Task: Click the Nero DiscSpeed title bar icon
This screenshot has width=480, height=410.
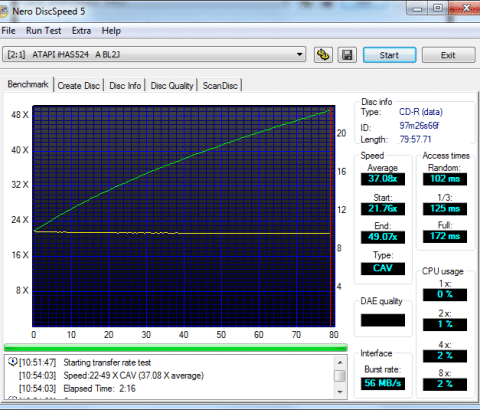Action: click(x=4, y=12)
